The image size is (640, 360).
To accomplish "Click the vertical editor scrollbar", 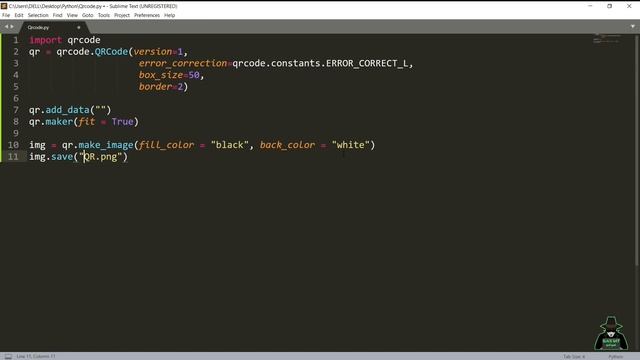I will [x=637, y=150].
